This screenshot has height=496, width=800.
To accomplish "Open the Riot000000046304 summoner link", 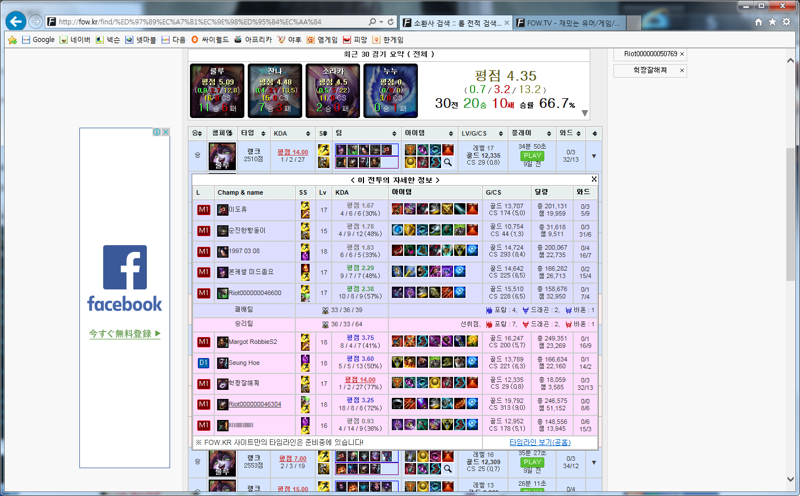I will point(255,404).
